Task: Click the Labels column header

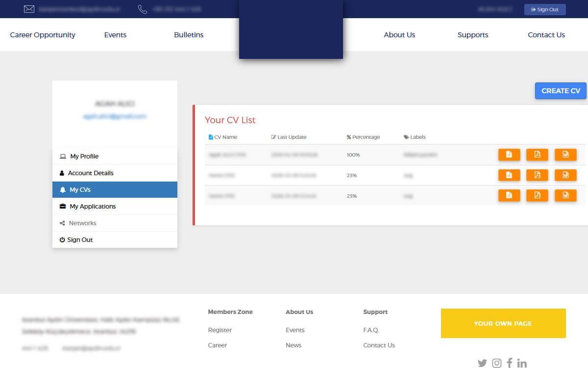Action: click(x=415, y=137)
